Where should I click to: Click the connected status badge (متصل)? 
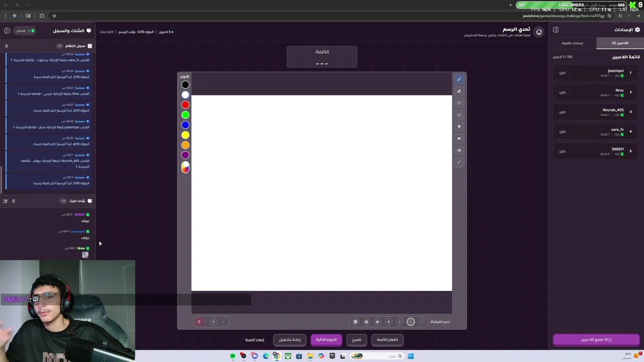pyautogui.click(x=25, y=31)
